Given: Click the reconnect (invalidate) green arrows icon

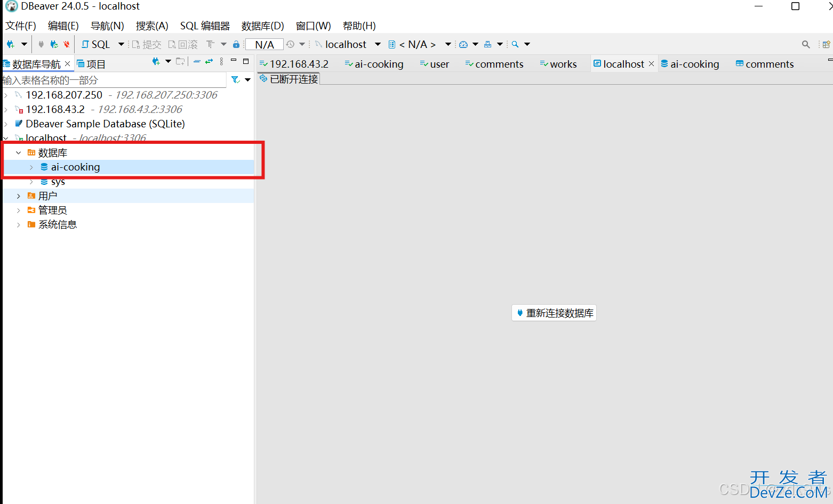Looking at the screenshot, I should pyautogui.click(x=54, y=44).
